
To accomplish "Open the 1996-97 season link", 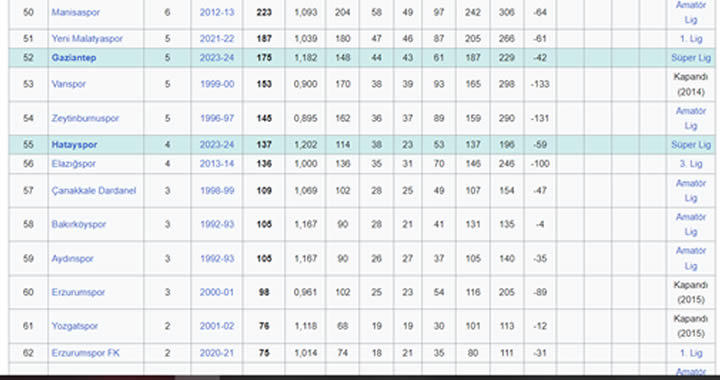I will pyautogui.click(x=217, y=118).
